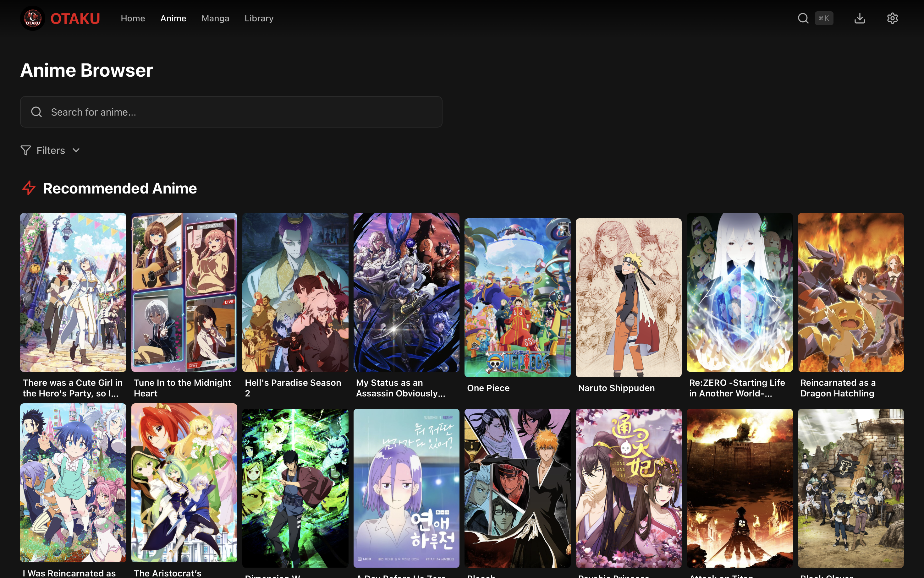Image resolution: width=924 pixels, height=578 pixels.
Task: Click the Downloads icon in the top bar
Action: point(860,18)
